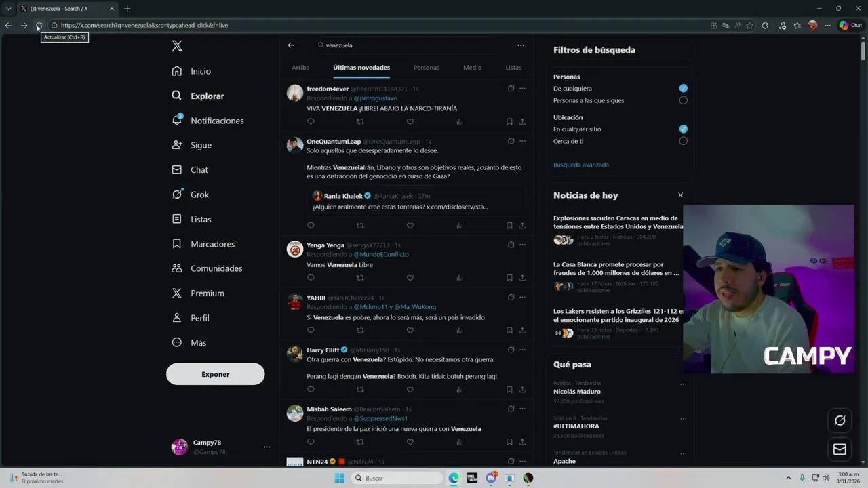Switch to the Medio tab
This screenshot has height=488, width=868.
(x=473, y=68)
